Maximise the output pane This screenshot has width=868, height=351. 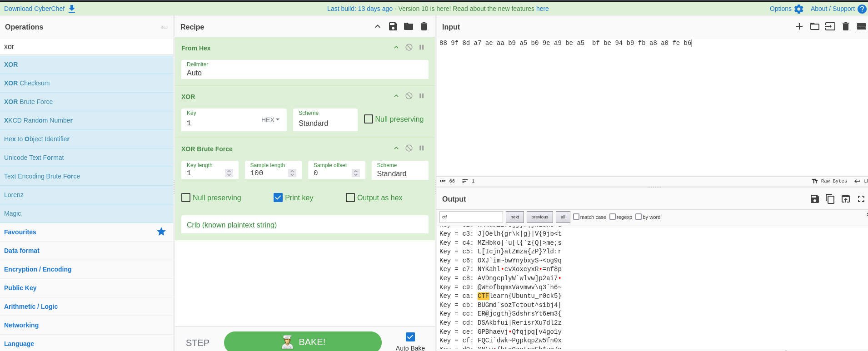(x=861, y=199)
